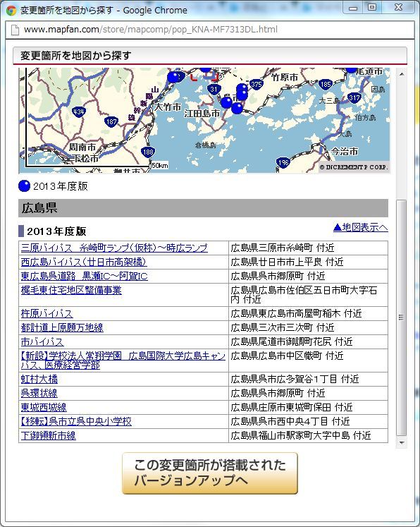Minimize the Chrome window

353,7
